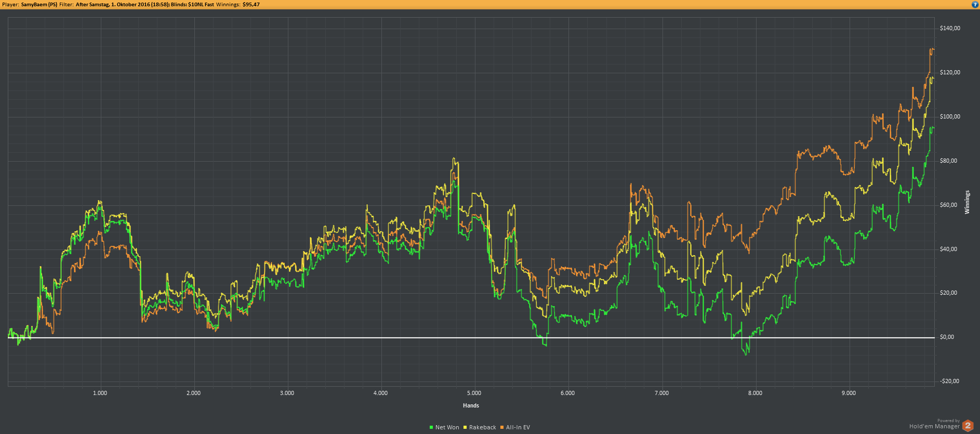Click the "5.000" hands axis label

[474, 393]
